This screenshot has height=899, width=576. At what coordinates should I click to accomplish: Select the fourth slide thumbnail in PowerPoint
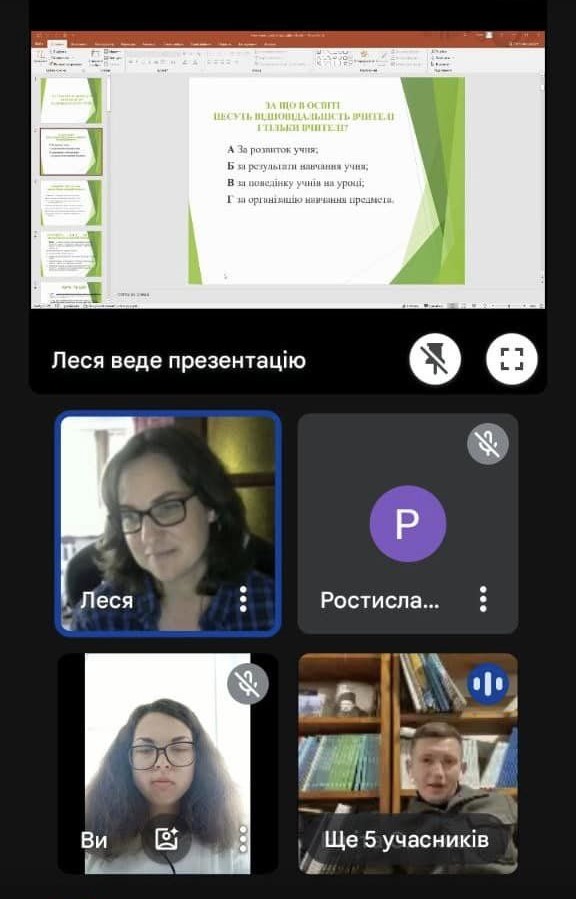71,254
